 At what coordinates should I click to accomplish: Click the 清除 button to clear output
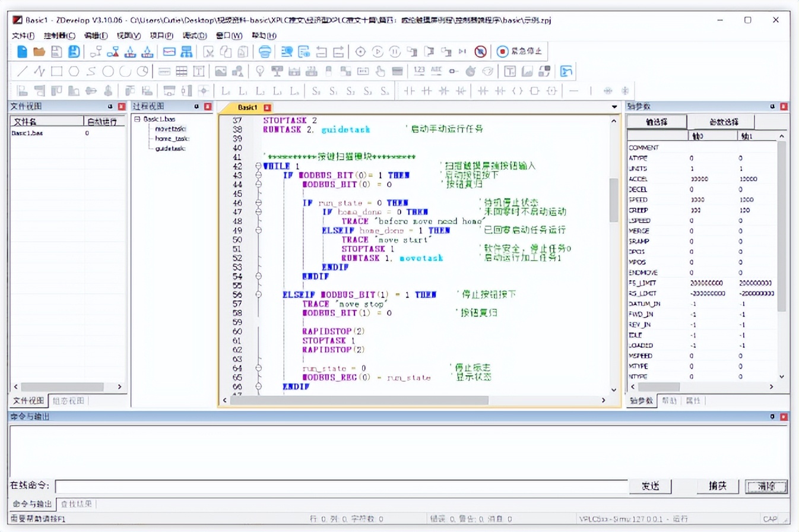click(x=765, y=486)
